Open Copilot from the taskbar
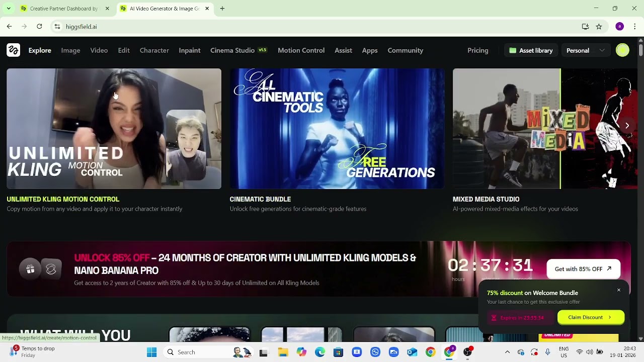Viewport: 644px width, 362px height. pyautogui.click(x=301, y=352)
